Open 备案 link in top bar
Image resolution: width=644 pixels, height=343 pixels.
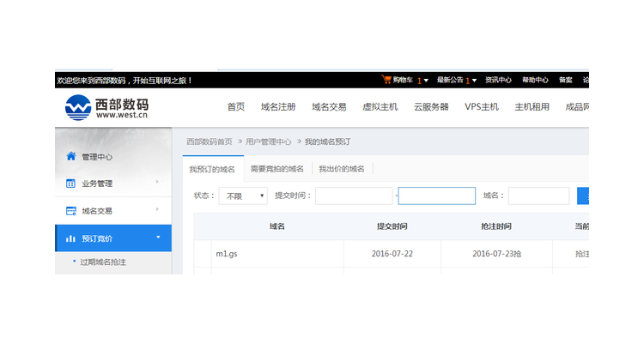pos(566,80)
